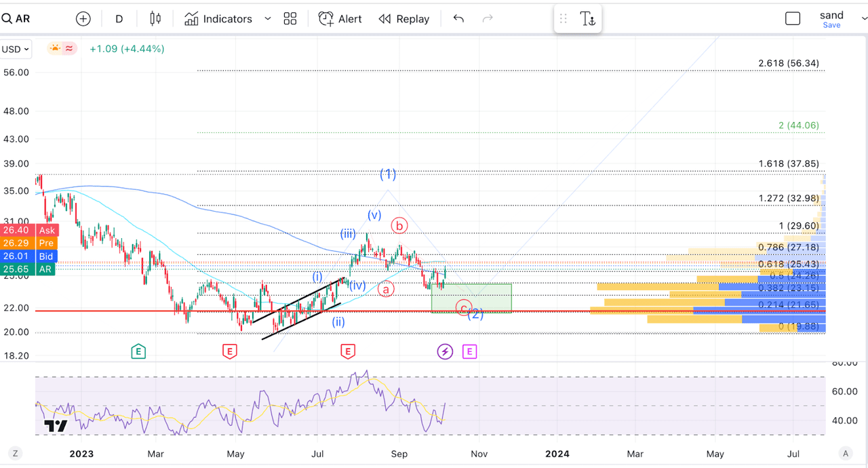Save the sand layout
This screenshot has height=468, width=868.
point(831,25)
